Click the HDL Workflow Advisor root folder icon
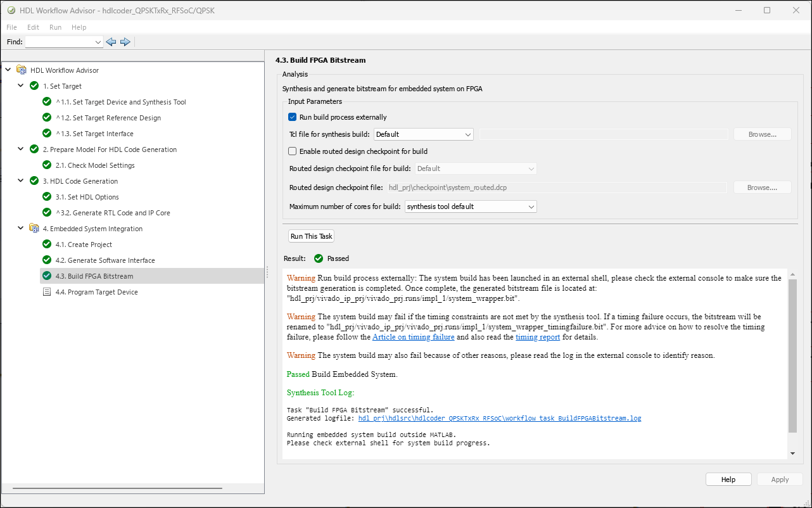The image size is (812, 508). tap(22, 70)
